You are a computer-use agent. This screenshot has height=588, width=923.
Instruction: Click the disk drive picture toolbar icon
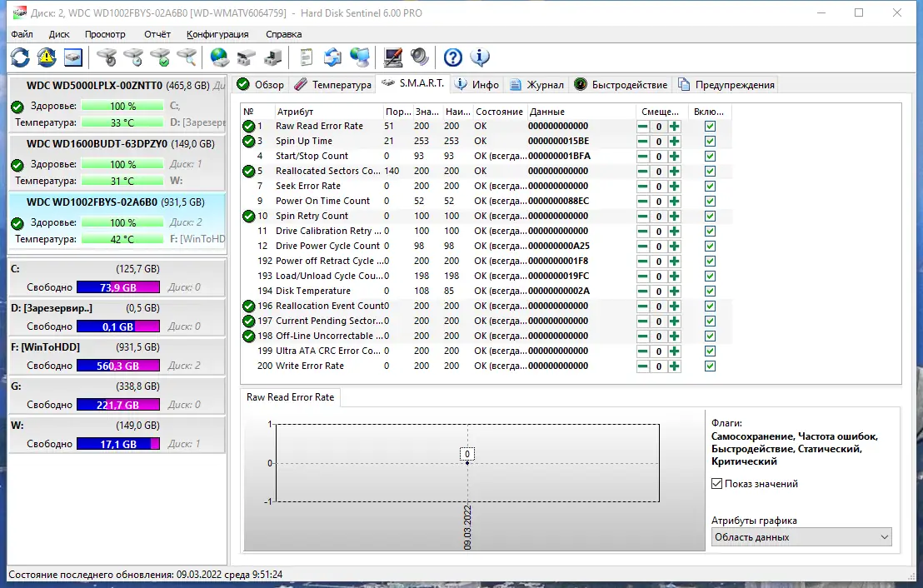(x=73, y=57)
